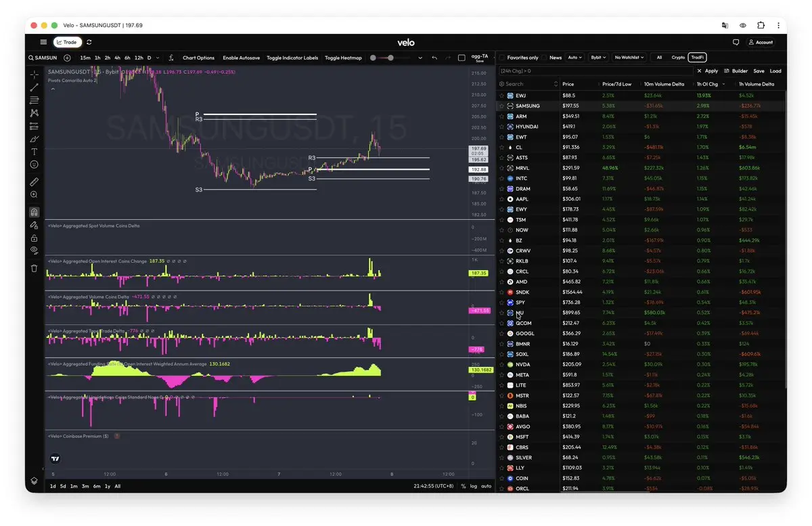Activate the zoom-in magnifier tool
The height and width of the screenshot is (526, 812).
(x=34, y=194)
